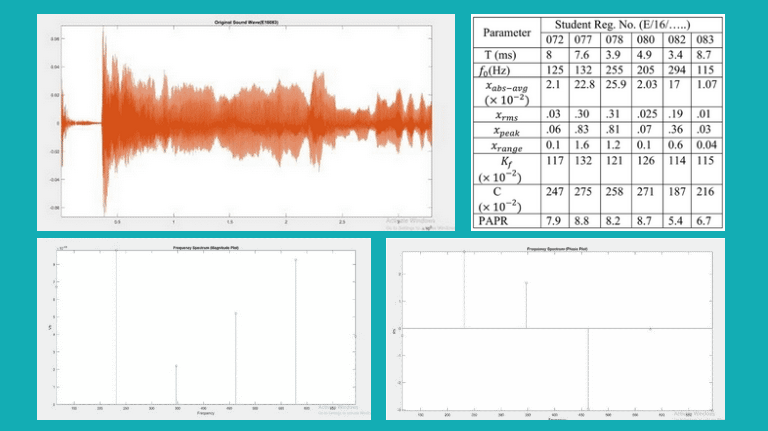
Task: Click the 0.5 tick on waveform time axis
Action: pos(118,220)
